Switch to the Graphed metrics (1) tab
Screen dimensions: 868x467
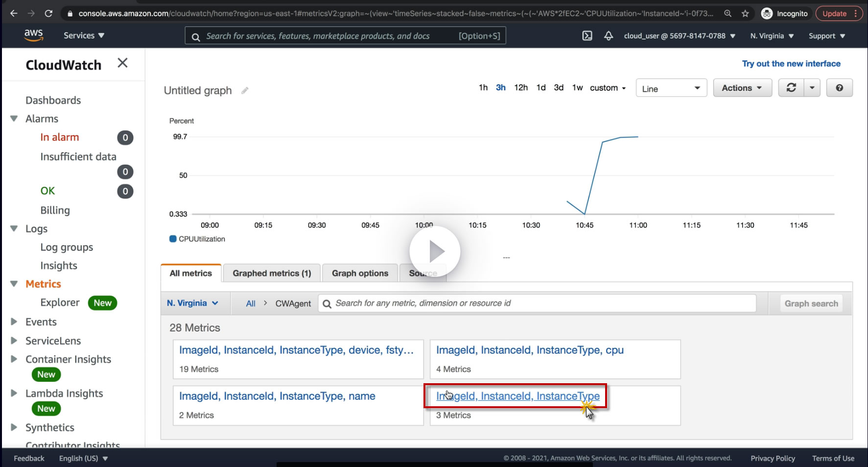(x=272, y=273)
